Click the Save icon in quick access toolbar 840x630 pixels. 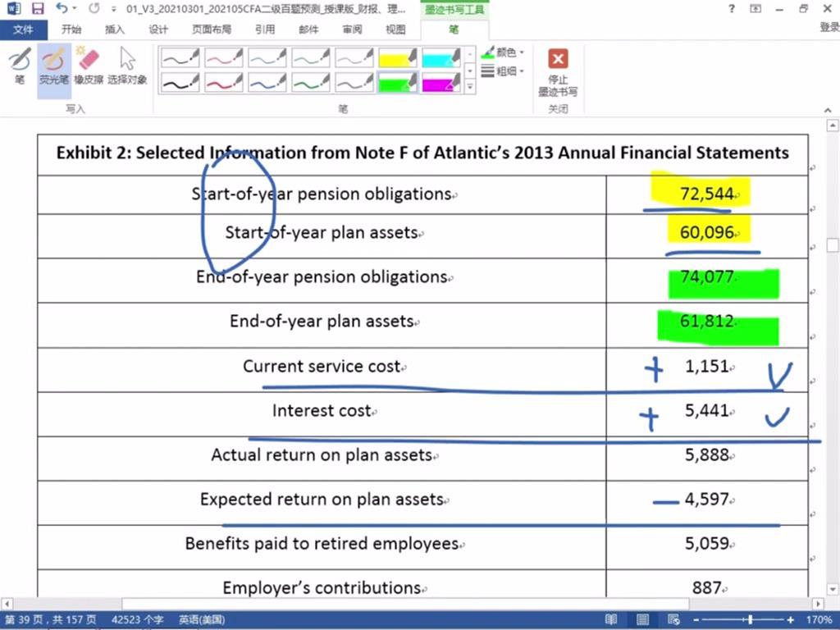(x=38, y=9)
